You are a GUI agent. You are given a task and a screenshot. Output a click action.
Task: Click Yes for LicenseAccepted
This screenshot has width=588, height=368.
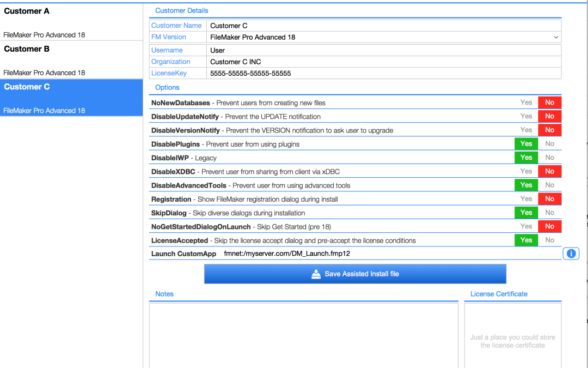[526, 240]
